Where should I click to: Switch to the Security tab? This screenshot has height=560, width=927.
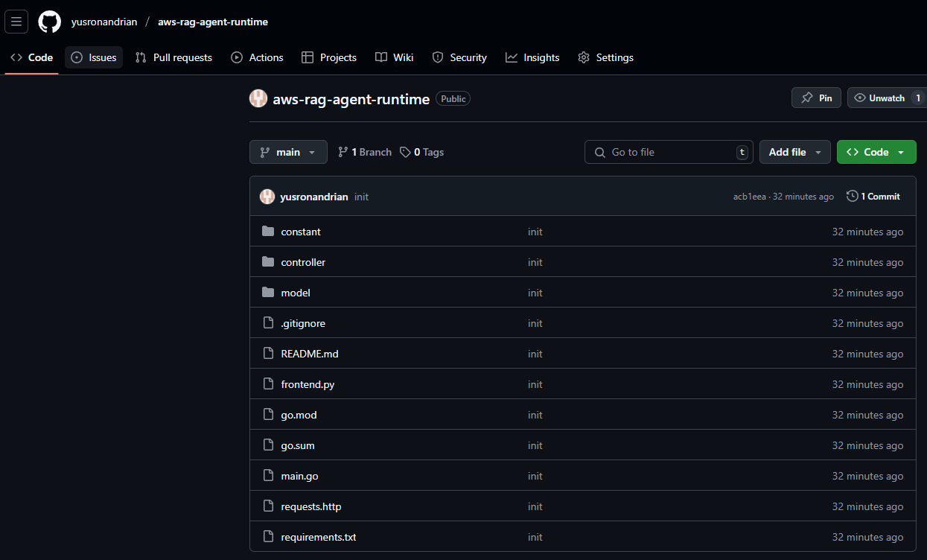pos(459,57)
